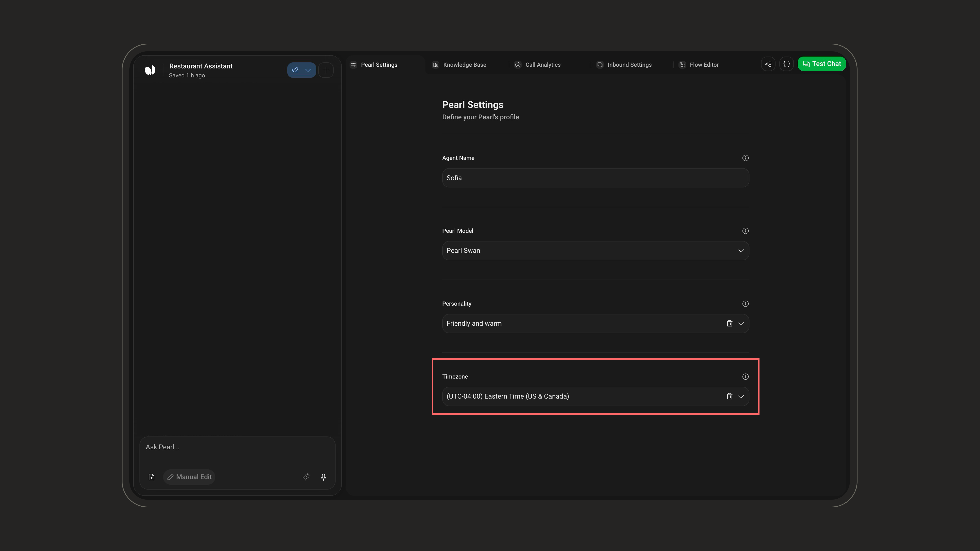Expand the Timezone dropdown chevron

pyautogui.click(x=741, y=397)
